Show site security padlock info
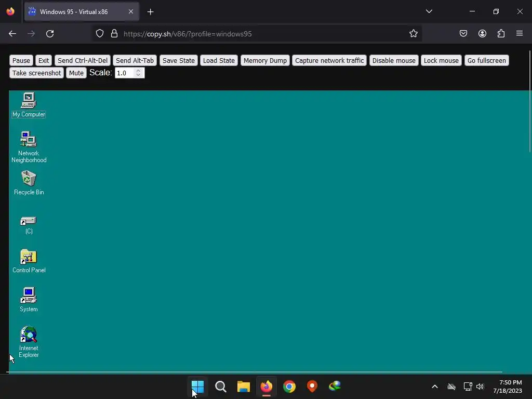The image size is (532, 399). pos(114,34)
